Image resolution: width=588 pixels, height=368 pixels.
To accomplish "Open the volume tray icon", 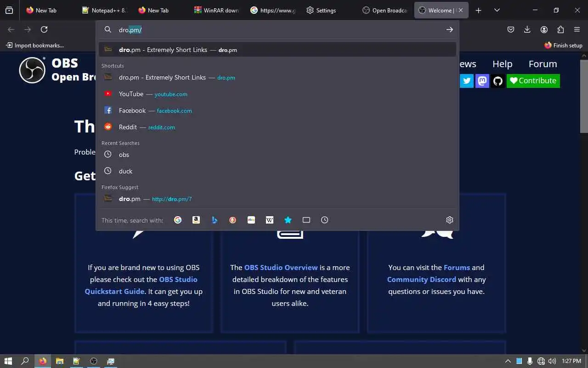I will [552, 361].
